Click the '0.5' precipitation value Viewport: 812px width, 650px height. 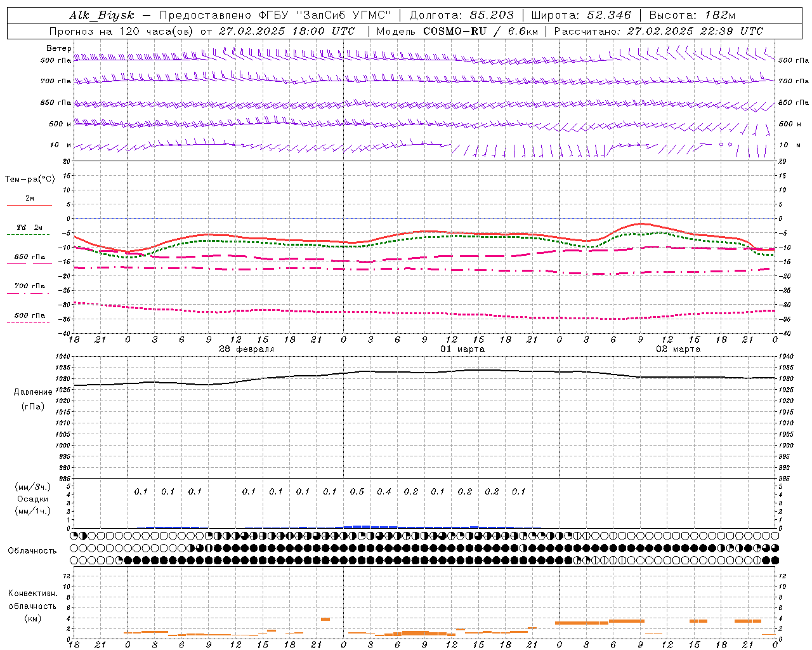357,491
